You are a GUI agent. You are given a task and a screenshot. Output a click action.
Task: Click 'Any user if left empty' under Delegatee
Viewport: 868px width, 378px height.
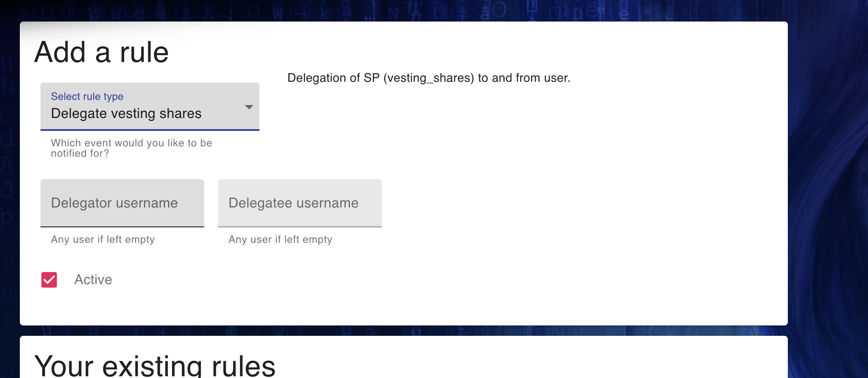[x=280, y=239]
